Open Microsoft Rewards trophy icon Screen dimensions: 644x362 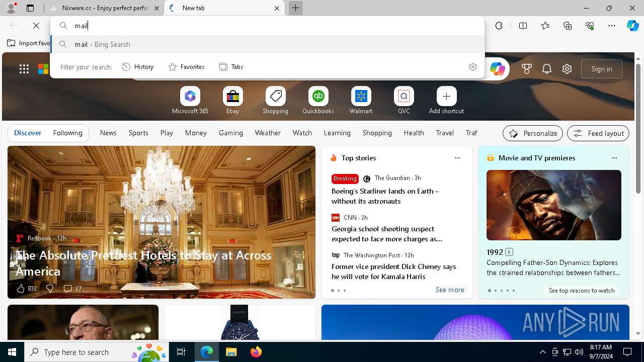coord(527,69)
